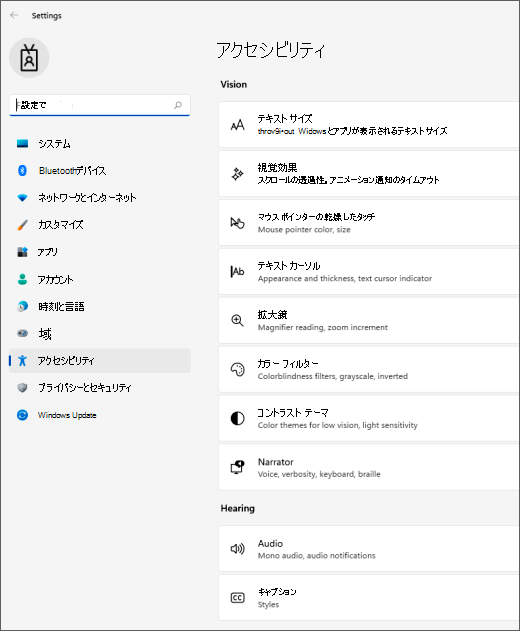The width and height of the screenshot is (520, 631).
Task: Open アカウント settings category
Action: point(99,279)
